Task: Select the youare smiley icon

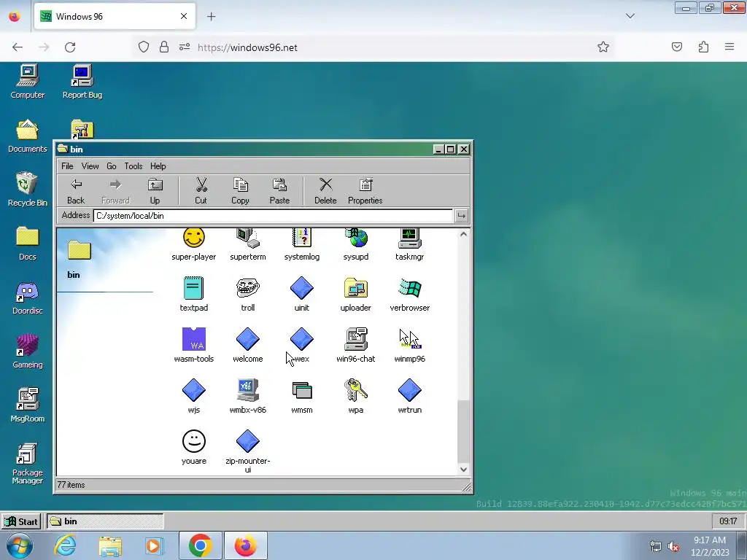Action: tap(194, 441)
